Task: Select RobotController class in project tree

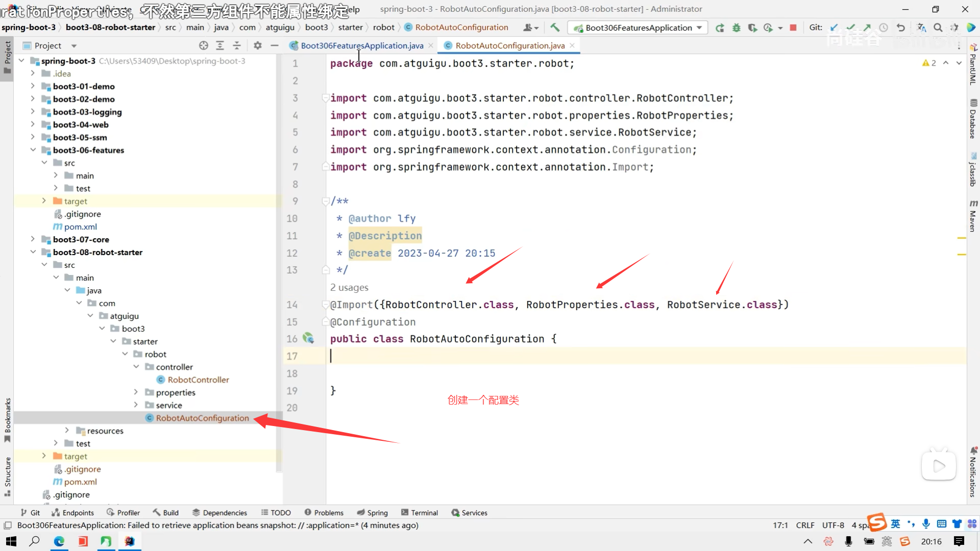Action: tap(198, 380)
